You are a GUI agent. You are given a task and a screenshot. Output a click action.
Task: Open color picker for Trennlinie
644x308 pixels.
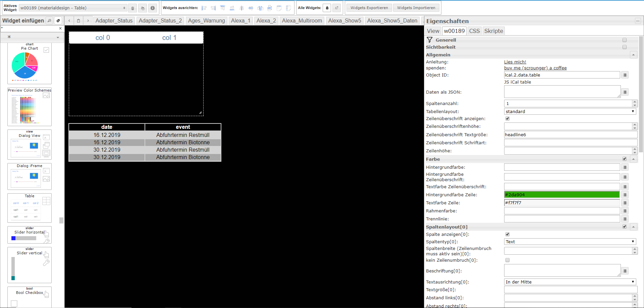tap(625, 219)
